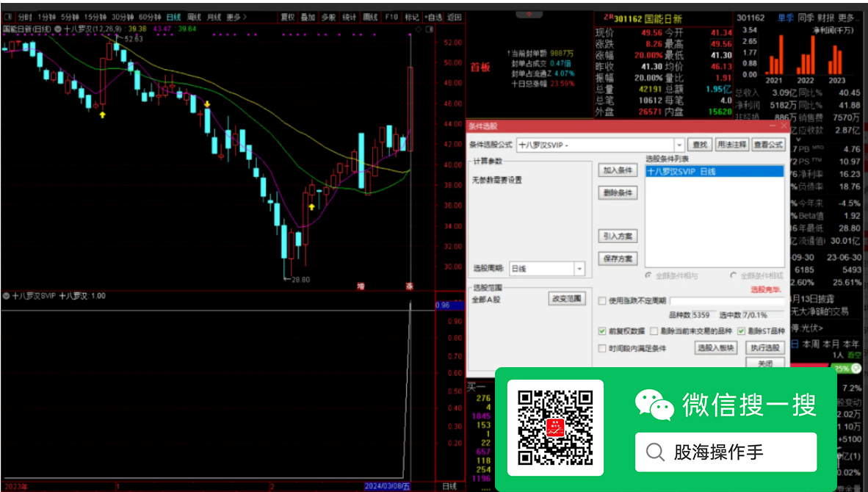Select the 单季 tab in the financial panel
This screenshot has width=868, height=492.
click(x=785, y=18)
